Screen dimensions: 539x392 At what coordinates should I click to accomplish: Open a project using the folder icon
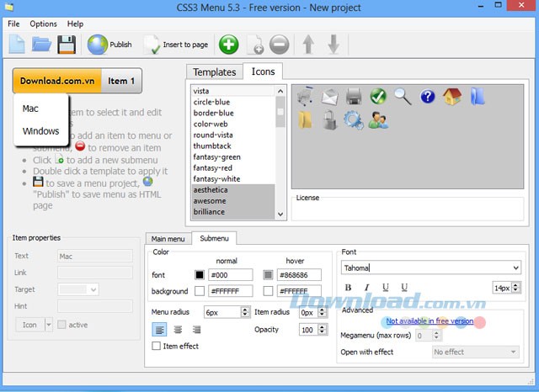click(x=41, y=45)
